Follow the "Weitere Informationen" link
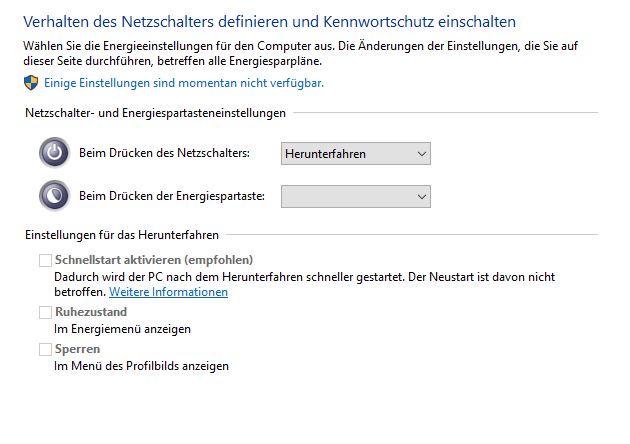The width and height of the screenshot is (630, 444). (x=168, y=292)
